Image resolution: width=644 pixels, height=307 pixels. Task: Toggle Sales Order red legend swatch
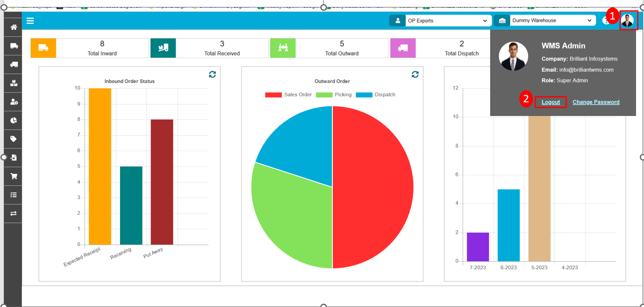tap(273, 95)
